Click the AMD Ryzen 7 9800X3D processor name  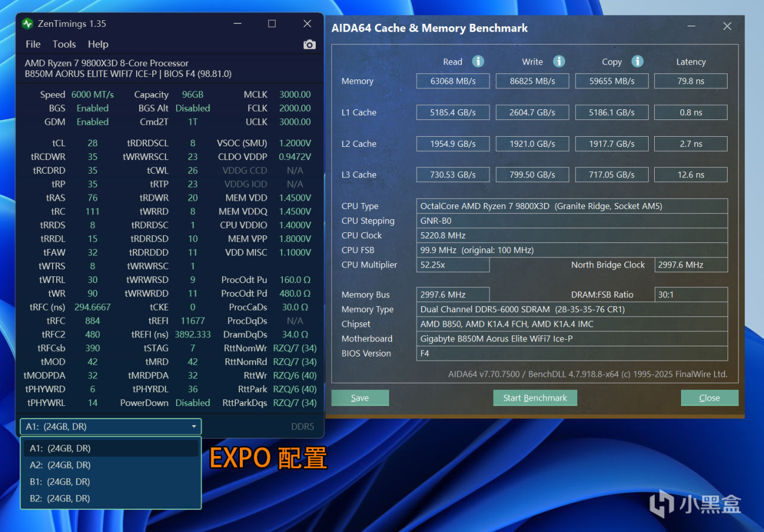click(107, 63)
